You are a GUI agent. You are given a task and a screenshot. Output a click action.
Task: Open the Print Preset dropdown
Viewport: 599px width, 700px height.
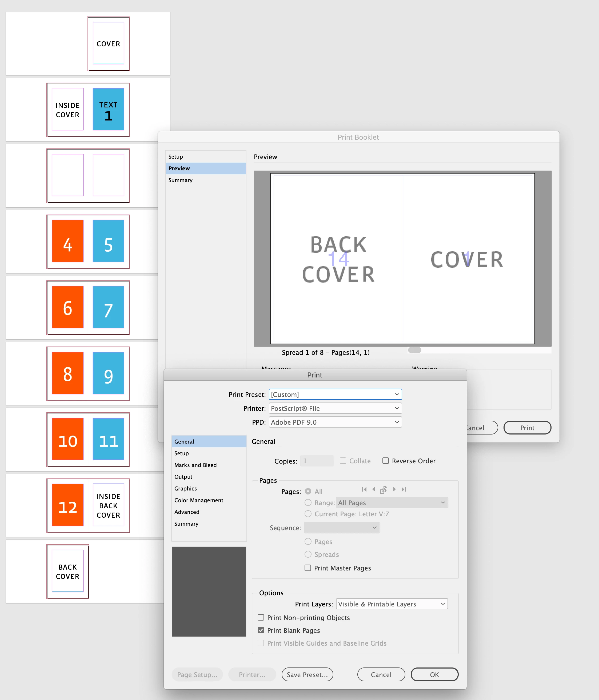[x=335, y=395]
